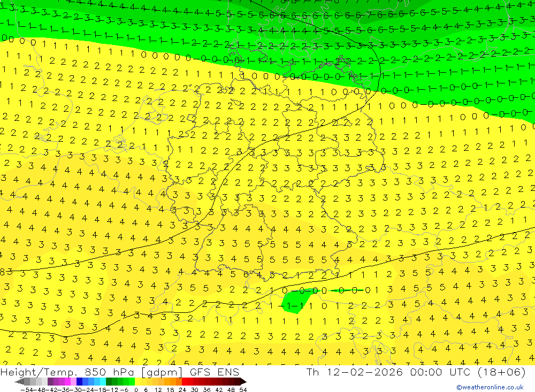
Task: Click the legend label '-54' at the scale start
Action: coord(27,390)
